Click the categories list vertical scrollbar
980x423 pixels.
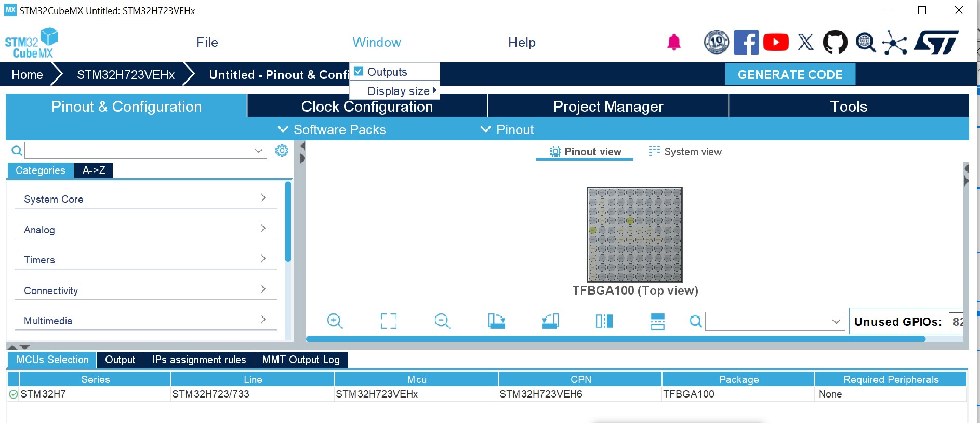pos(288,222)
